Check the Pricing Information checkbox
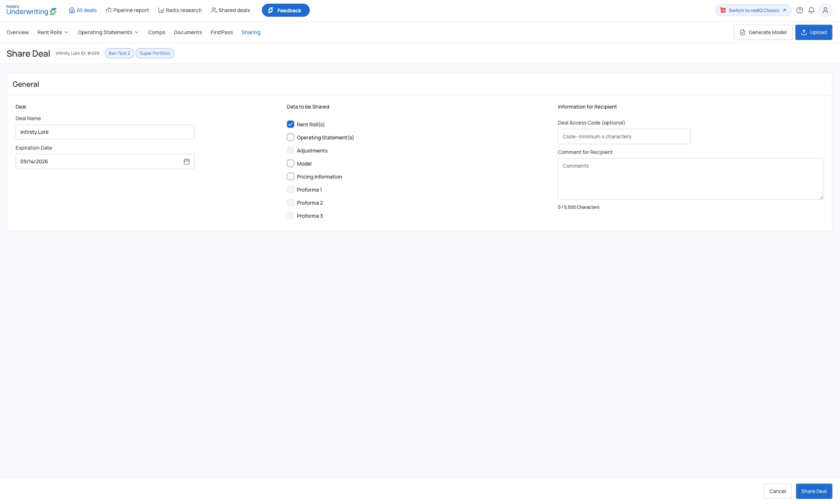840x504 pixels. point(290,177)
